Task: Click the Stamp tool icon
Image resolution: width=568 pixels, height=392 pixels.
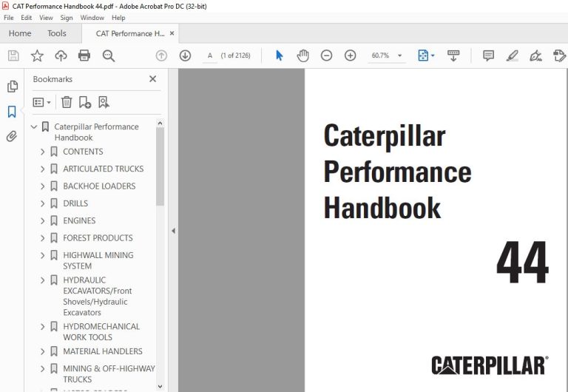Action: (x=559, y=55)
